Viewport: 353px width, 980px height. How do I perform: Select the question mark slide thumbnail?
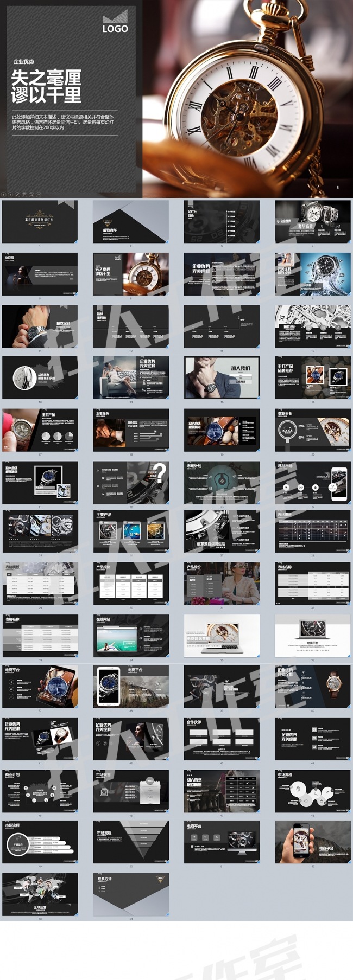click(x=131, y=483)
